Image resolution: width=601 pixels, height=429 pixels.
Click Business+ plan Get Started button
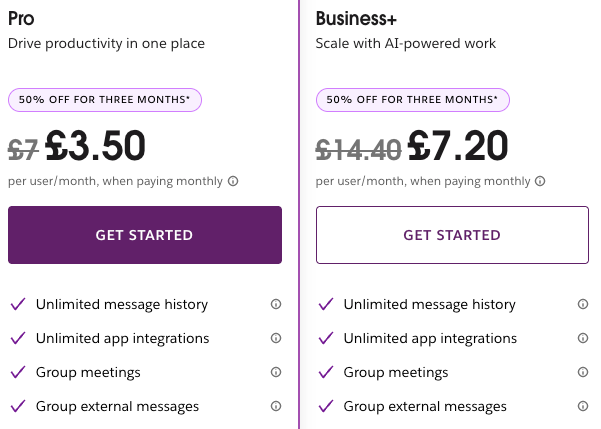click(452, 235)
